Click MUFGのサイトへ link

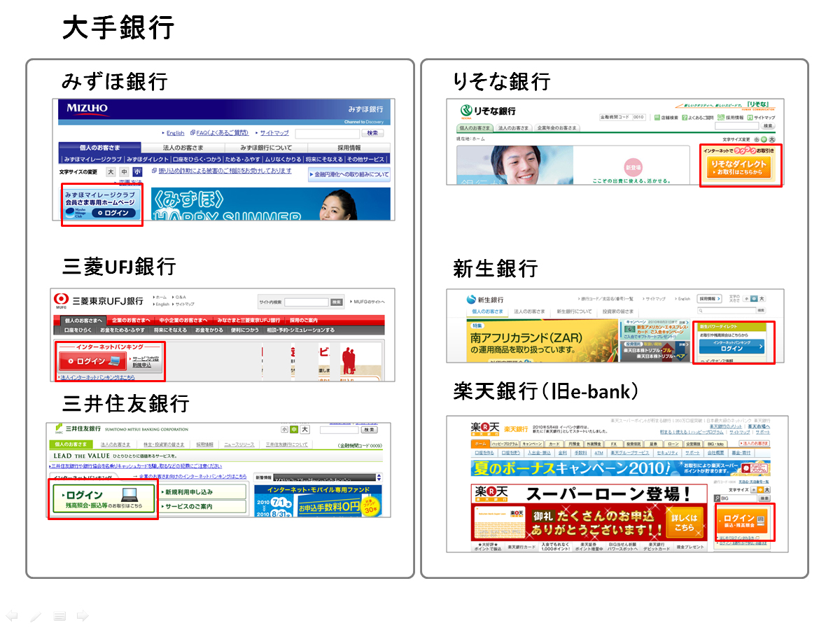tap(367, 302)
